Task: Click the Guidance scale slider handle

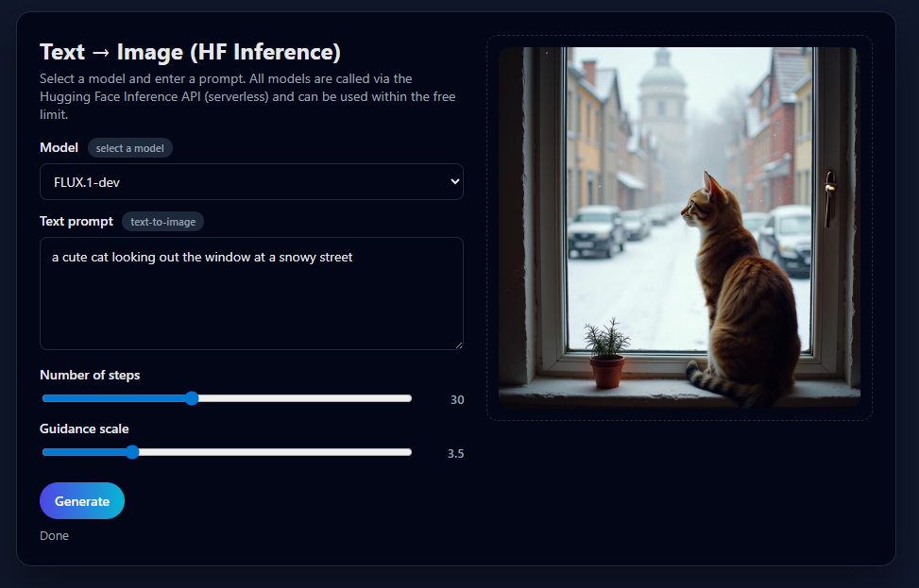Action: 132,452
